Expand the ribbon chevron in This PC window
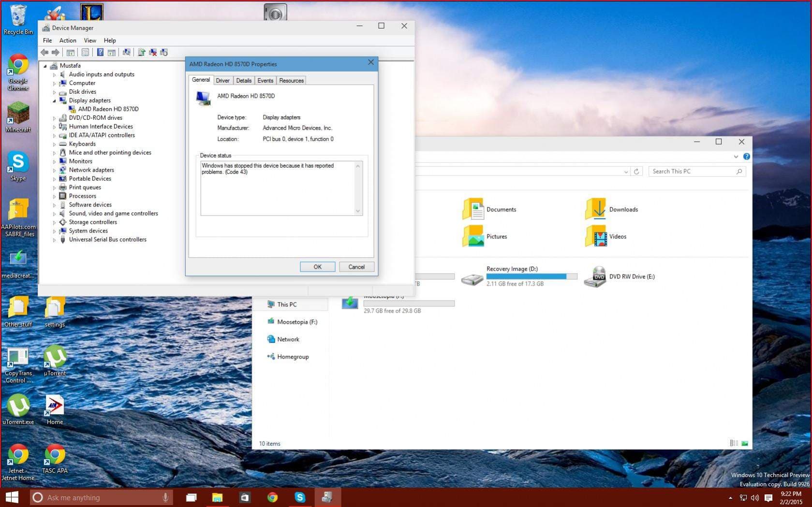 pos(736,157)
